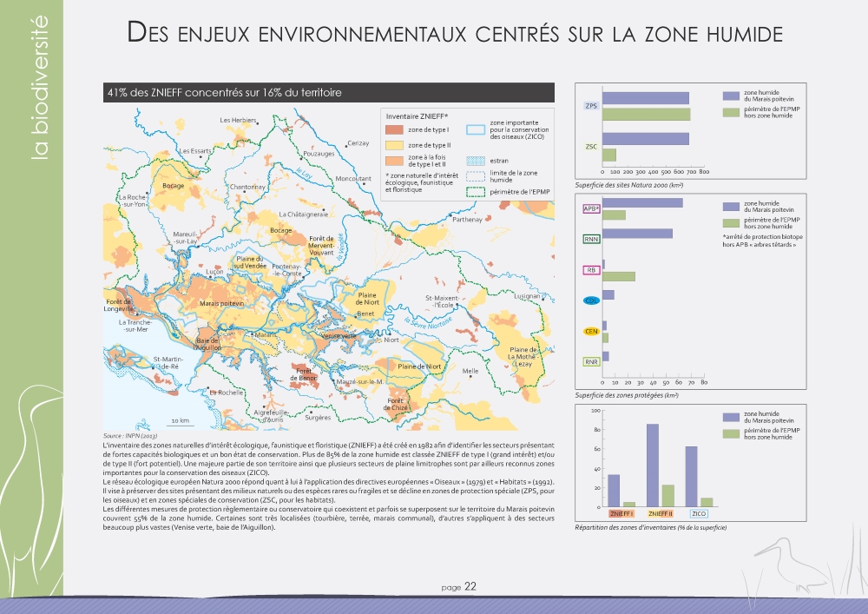Viewport: 868px width, 614px height.
Task: Select the RNN label badge
Action: click(591, 239)
